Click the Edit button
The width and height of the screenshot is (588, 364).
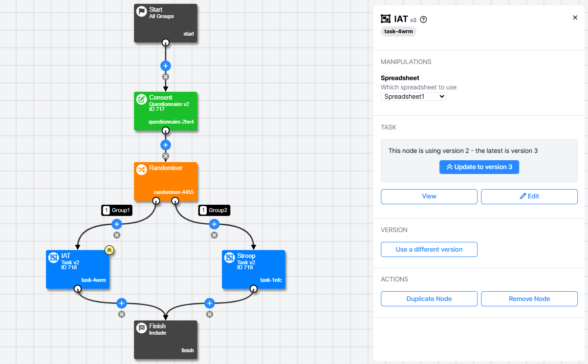tap(529, 196)
